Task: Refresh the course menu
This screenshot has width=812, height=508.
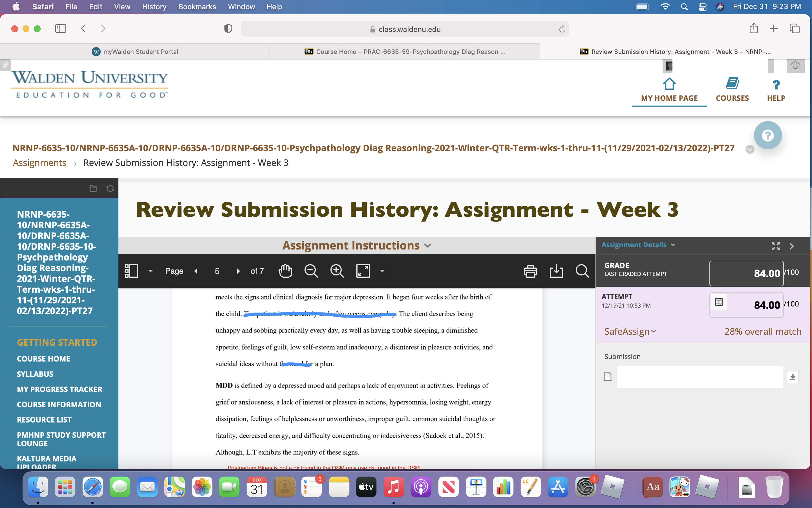Action: click(110, 189)
